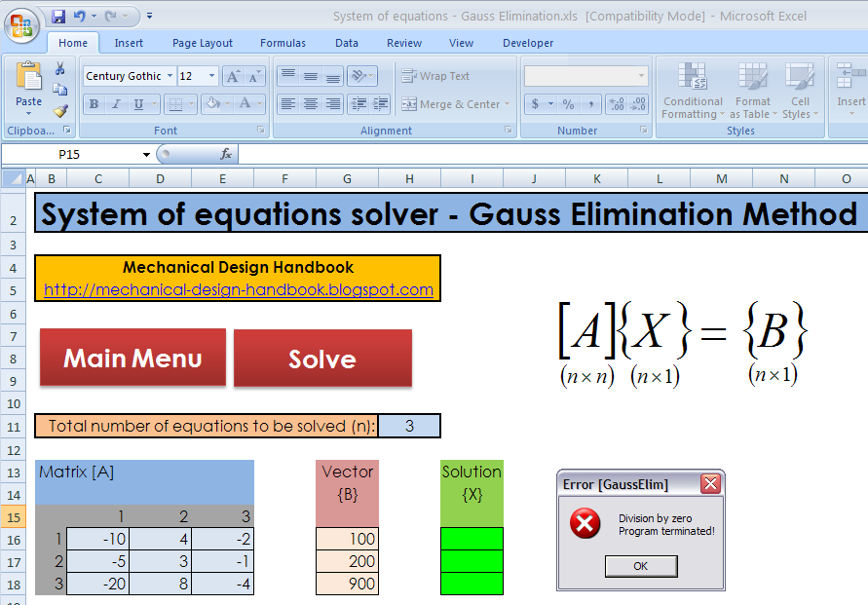Dismiss the GaussElim error with OK

point(641,566)
